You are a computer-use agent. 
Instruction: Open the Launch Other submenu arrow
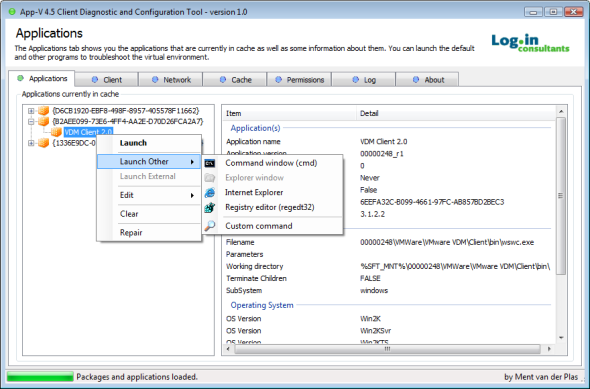[192, 162]
